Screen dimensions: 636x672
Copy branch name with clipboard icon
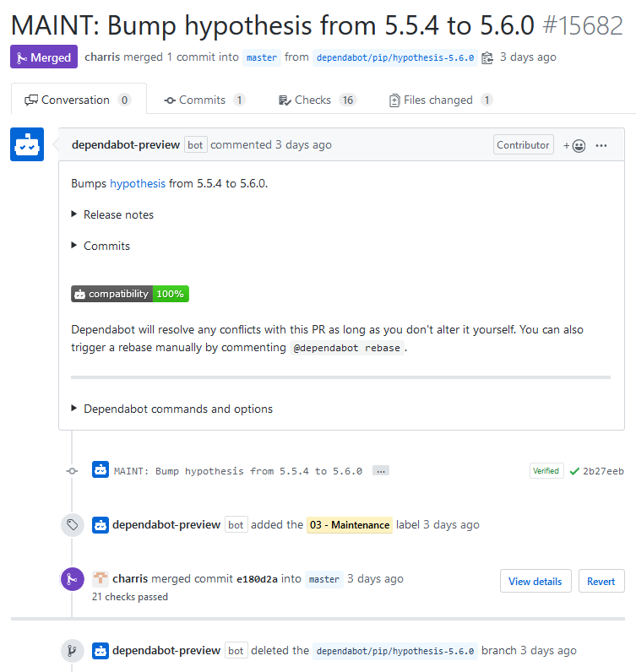487,57
